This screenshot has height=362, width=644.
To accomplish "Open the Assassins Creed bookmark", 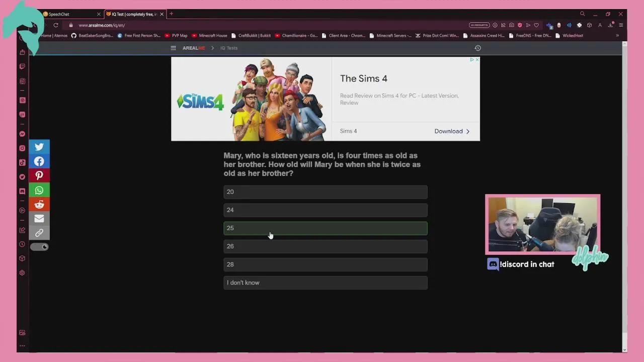I will tap(484, 36).
